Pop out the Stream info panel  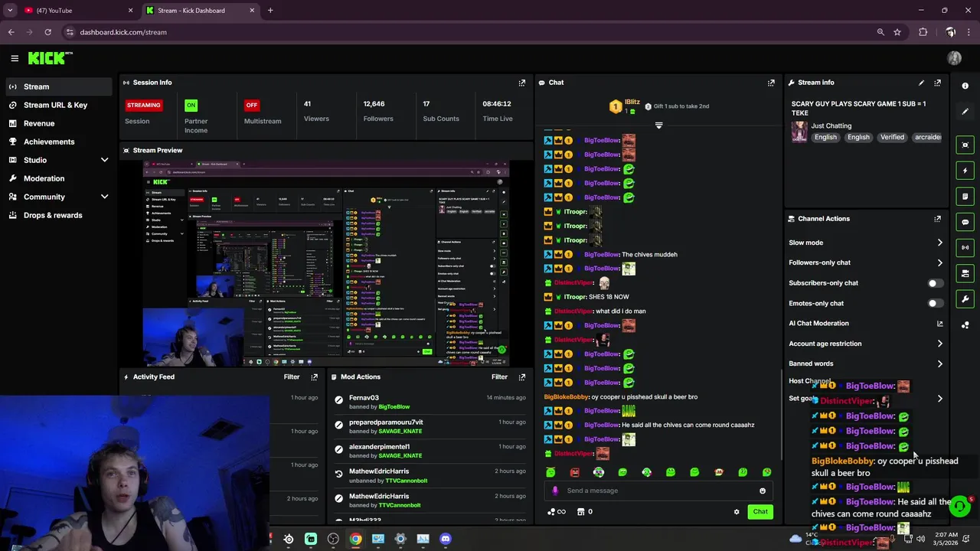coord(937,83)
